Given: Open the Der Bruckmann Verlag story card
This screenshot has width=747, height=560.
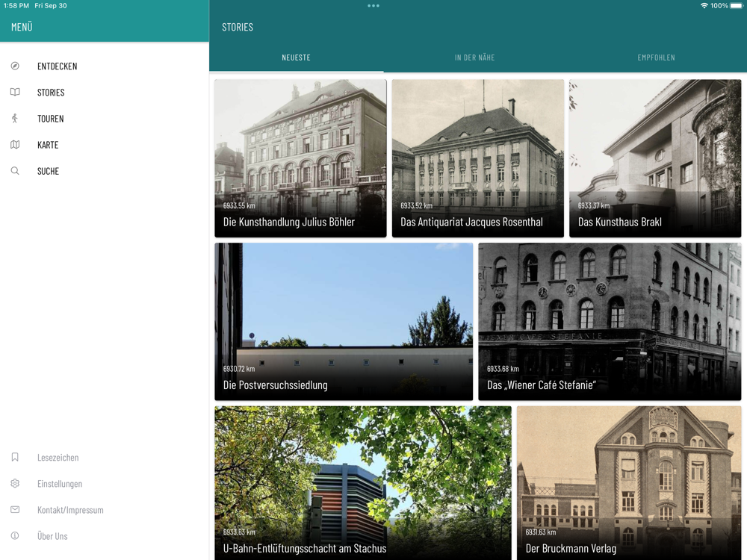Looking at the screenshot, I should tap(629, 483).
